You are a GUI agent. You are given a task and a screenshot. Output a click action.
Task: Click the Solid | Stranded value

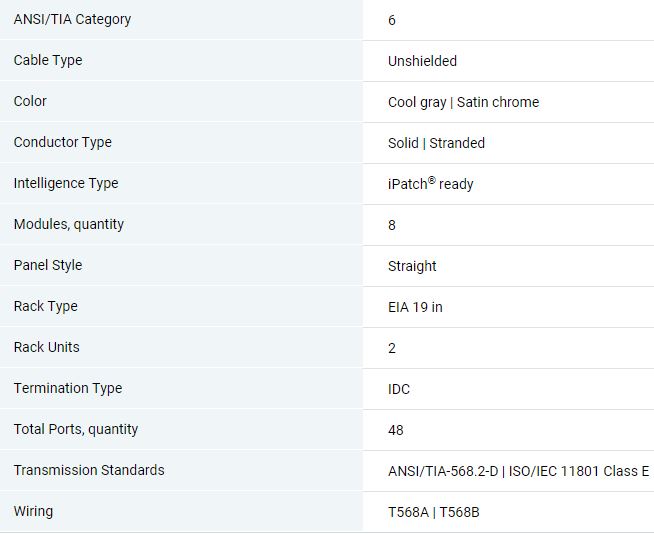click(x=436, y=143)
